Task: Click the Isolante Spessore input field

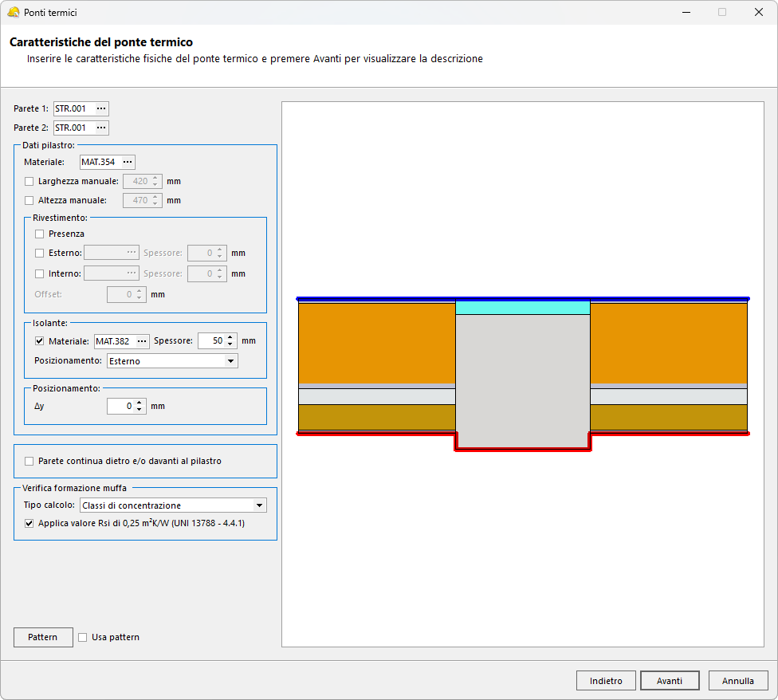Action: (210, 341)
